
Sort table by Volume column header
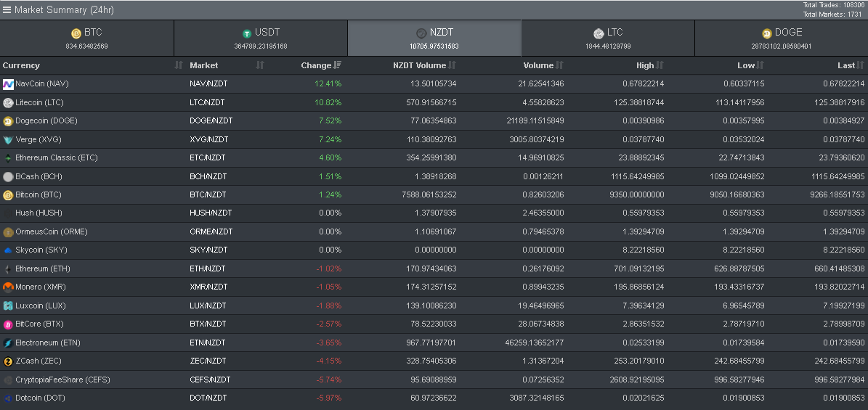point(538,65)
